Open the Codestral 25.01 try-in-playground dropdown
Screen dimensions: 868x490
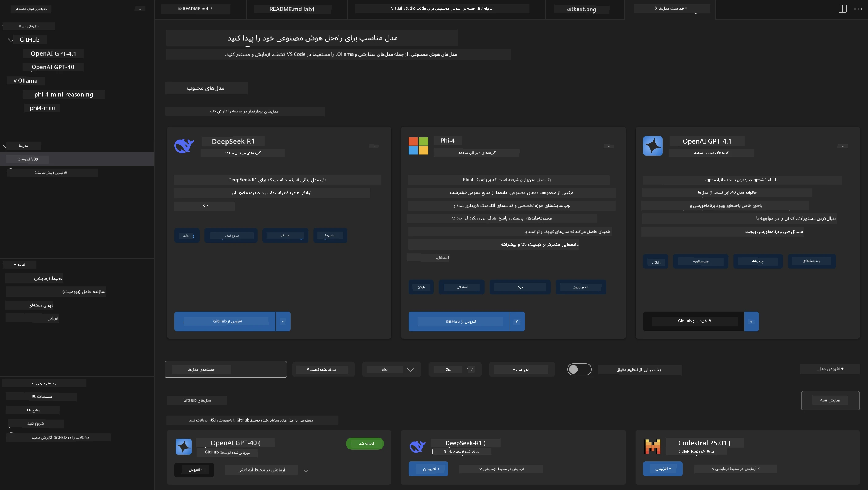736,469
